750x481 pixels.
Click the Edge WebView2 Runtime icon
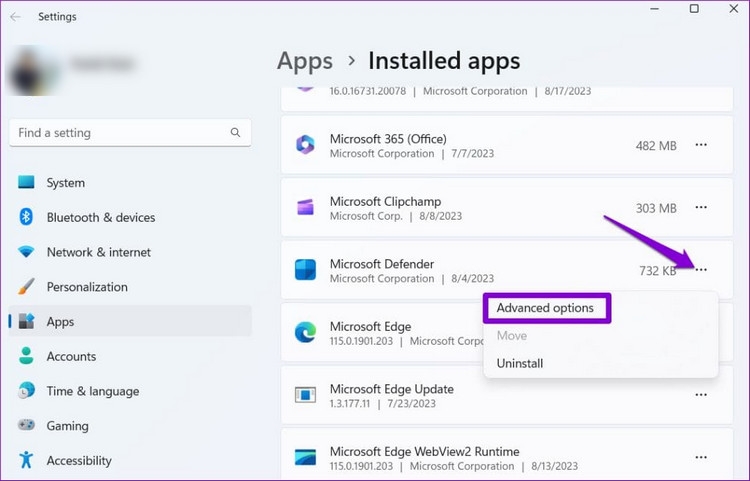tap(305, 457)
